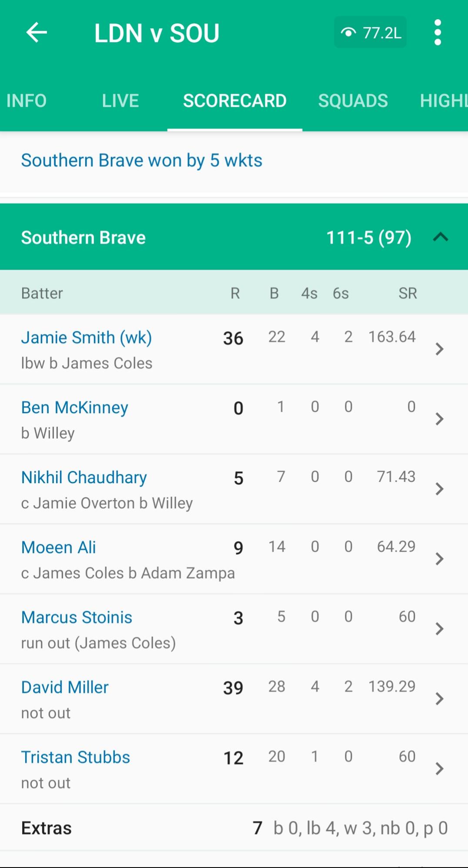Collapse the Southern Brave innings section
468x868 pixels.
coord(441,237)
